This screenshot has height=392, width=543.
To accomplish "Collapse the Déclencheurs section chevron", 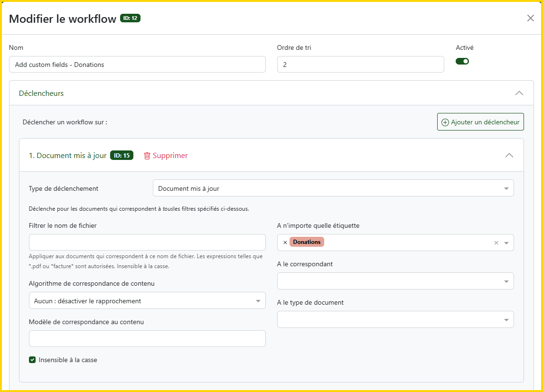I will point(519,93).
